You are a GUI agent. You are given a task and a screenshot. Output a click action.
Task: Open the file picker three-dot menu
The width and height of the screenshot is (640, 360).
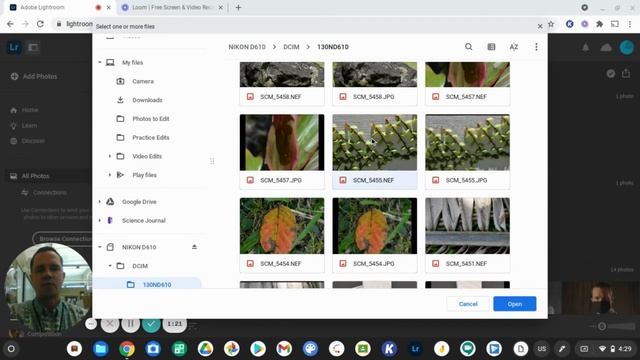(x=536, y=47)
